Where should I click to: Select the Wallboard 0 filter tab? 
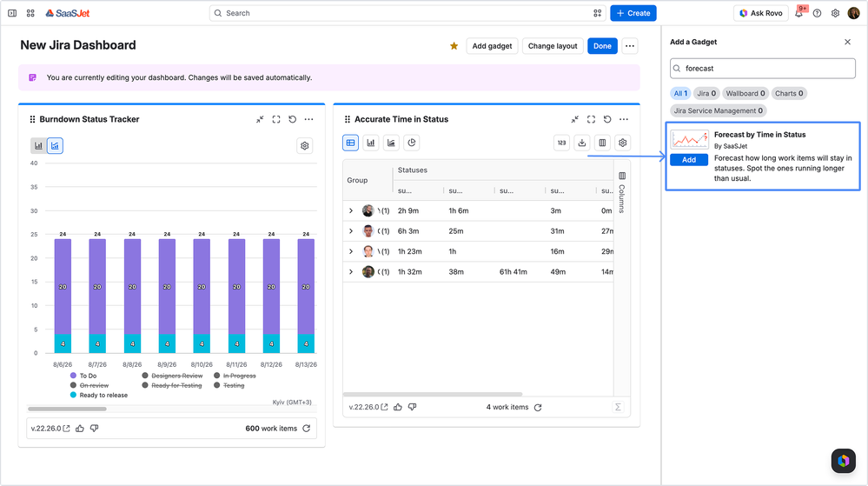coord(745,94)
